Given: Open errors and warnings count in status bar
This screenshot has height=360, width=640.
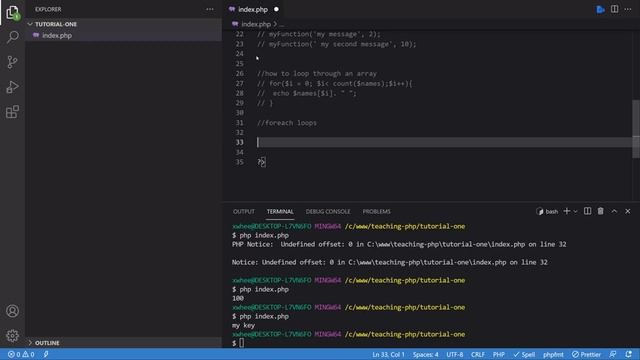Looking at the screenshot, I should point(21,354).
